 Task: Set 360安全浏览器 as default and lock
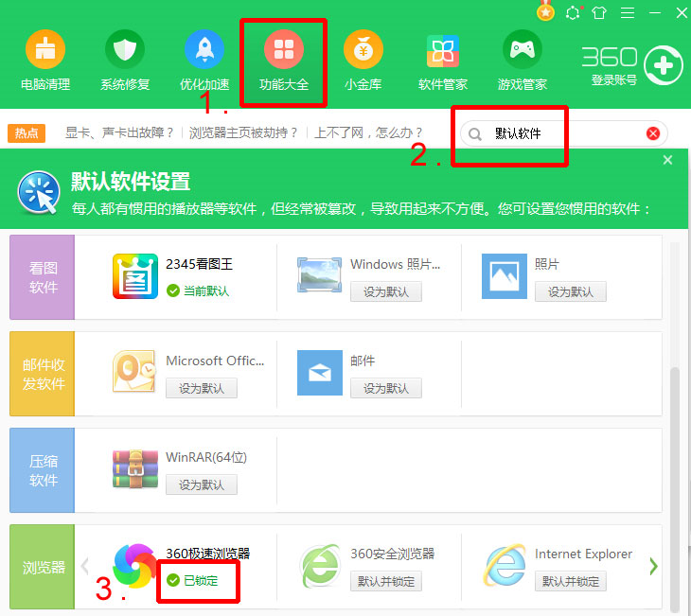tap(386, 581)
